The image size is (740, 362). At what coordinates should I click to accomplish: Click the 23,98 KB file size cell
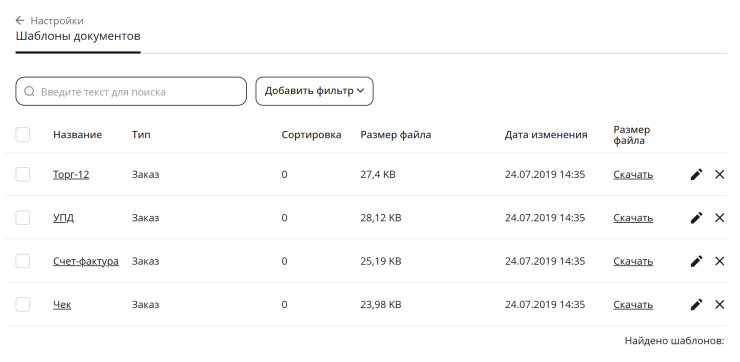381,305
